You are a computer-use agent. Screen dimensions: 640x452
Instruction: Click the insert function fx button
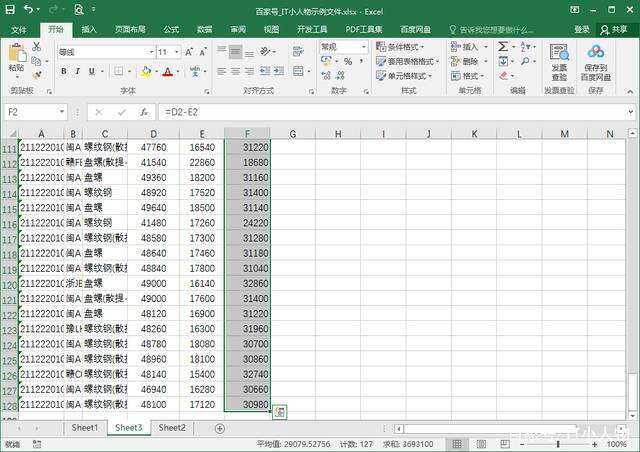click(144, 112)
